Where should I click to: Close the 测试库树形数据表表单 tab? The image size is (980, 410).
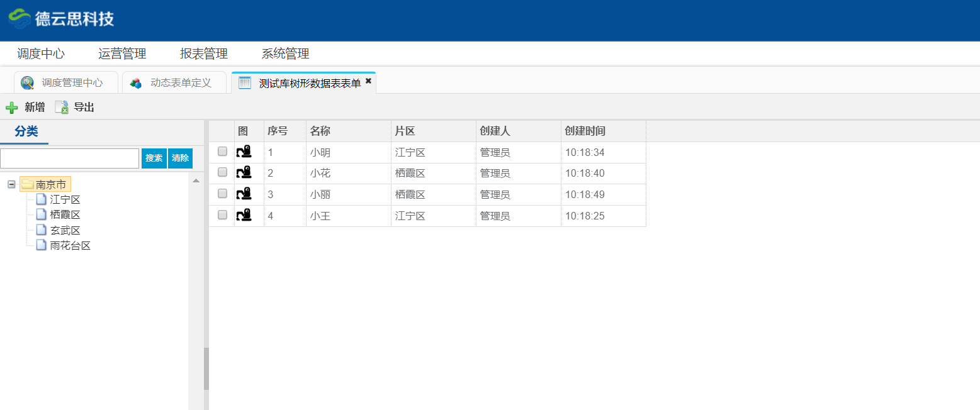pyautogui.click(x=369, y=81)
